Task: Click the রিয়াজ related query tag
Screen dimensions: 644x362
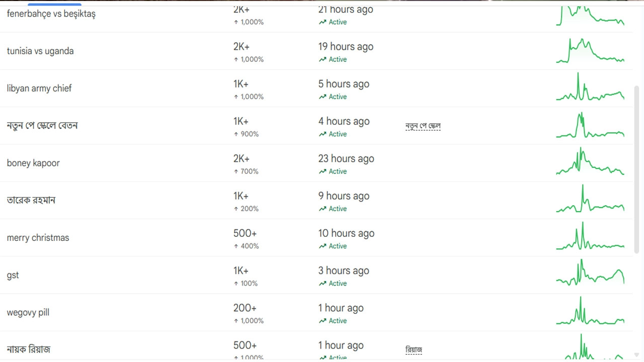Action: 414,349
